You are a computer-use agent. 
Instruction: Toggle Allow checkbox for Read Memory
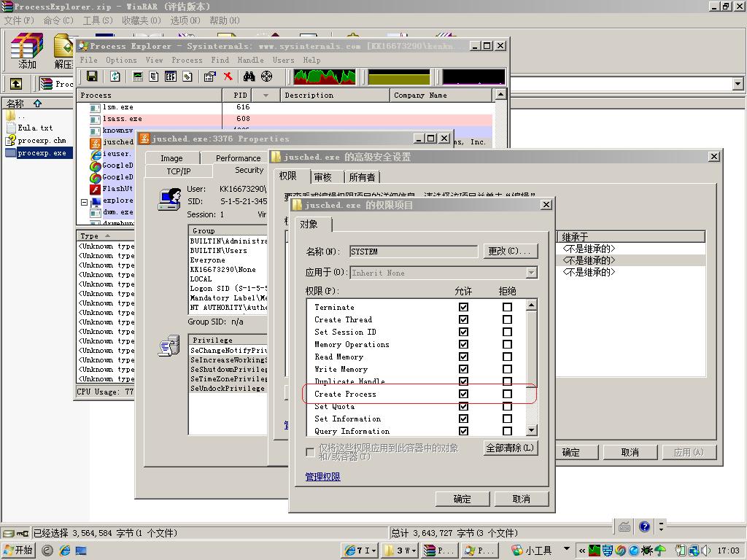463,357
